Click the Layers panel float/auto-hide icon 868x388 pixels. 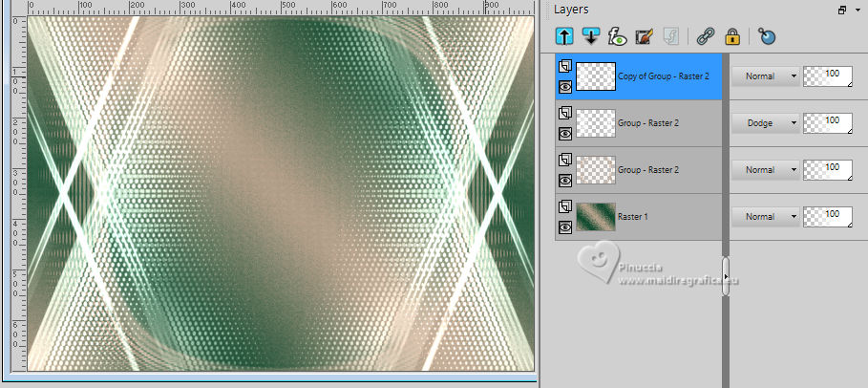pos(842,10)
